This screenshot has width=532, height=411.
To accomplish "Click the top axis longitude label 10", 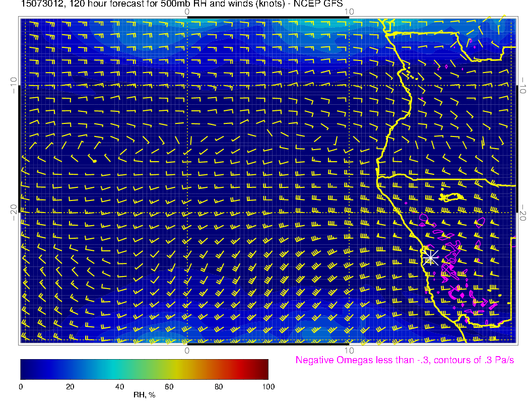I will 349,12.
